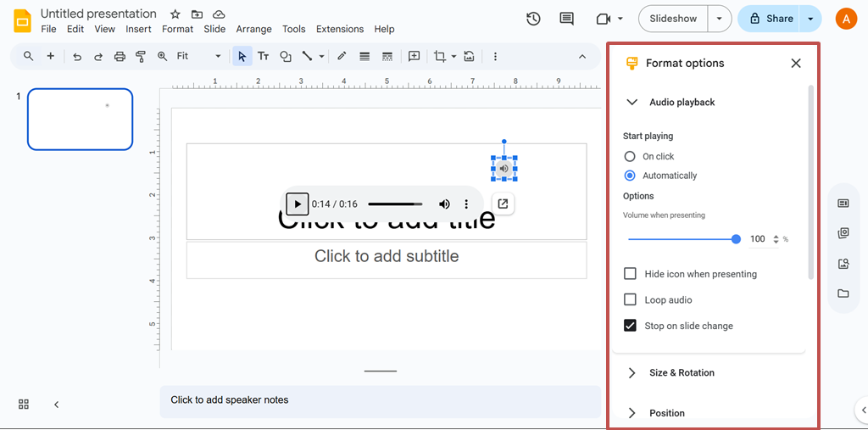
Task: Open the Fit zoom dropdown
Action: tap(198, 56)
